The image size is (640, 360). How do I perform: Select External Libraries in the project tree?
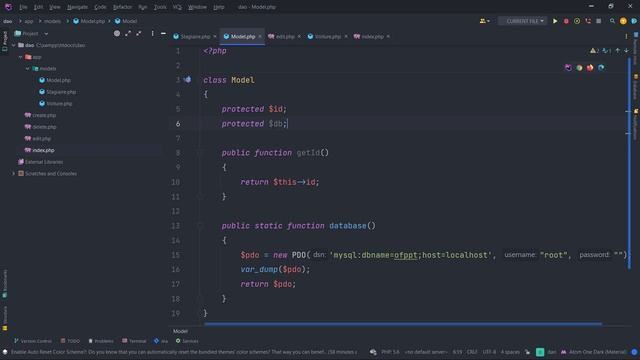tap(40, 162)
